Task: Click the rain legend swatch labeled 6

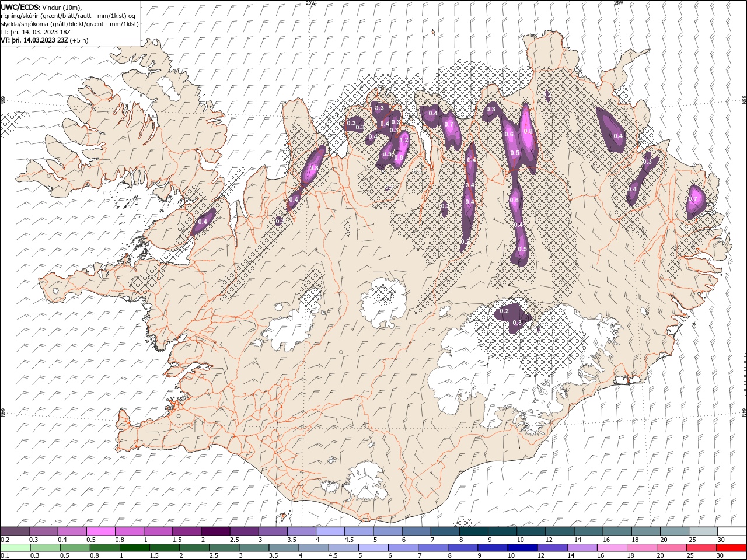Action: click(403, 548)
